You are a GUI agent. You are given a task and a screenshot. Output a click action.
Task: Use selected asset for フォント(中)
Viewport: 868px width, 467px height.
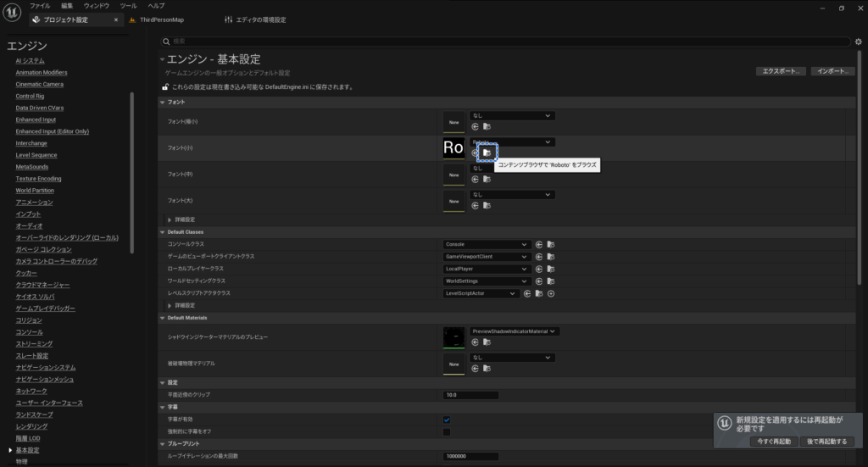(475, 180)
